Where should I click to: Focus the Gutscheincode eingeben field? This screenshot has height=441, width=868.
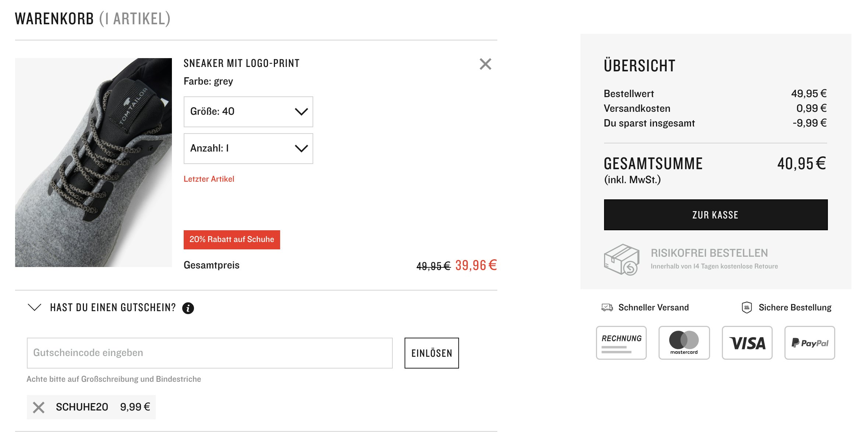pos(209,353)
